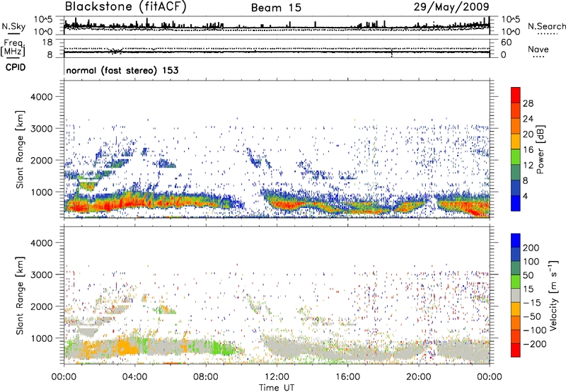The width and height of the screenshot is (566, 392).
Task: Click the 'Slant Range [km]' label of power panel
Action: (x=20, y=149)
